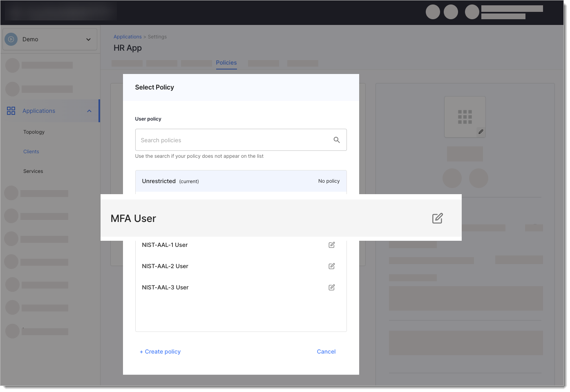This screenshot has height=392, width=570.
Task: Click the Create policy link
Action: [160, 352]
